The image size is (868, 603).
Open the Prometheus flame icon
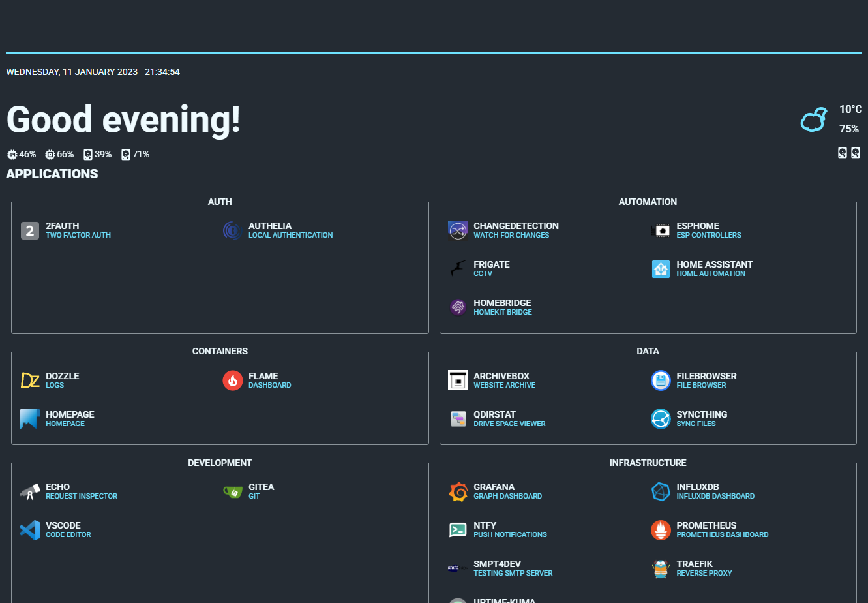pyautogui.click(x=661, y=530)
